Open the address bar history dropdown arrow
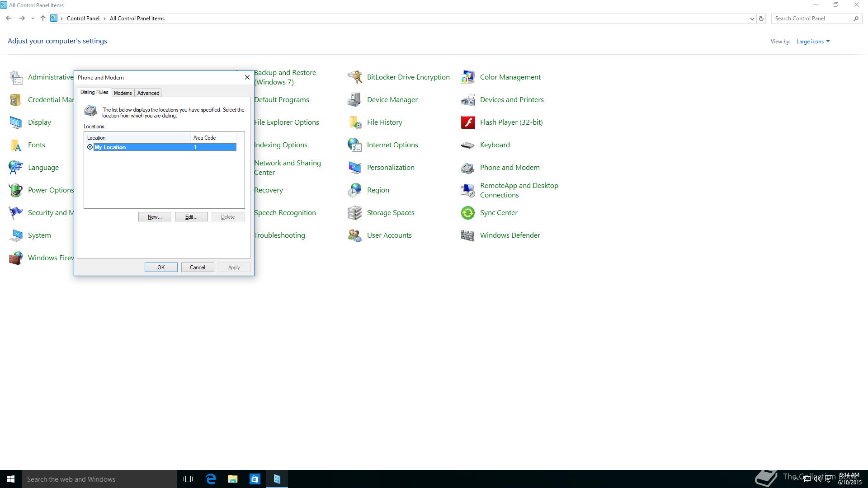Image resolution: width=868 pixels, height=488 pixels. click(x=752, y=19)
